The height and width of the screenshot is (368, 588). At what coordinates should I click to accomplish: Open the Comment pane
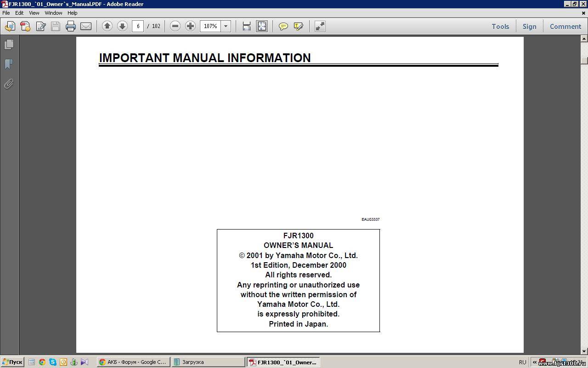click(565, 27)
